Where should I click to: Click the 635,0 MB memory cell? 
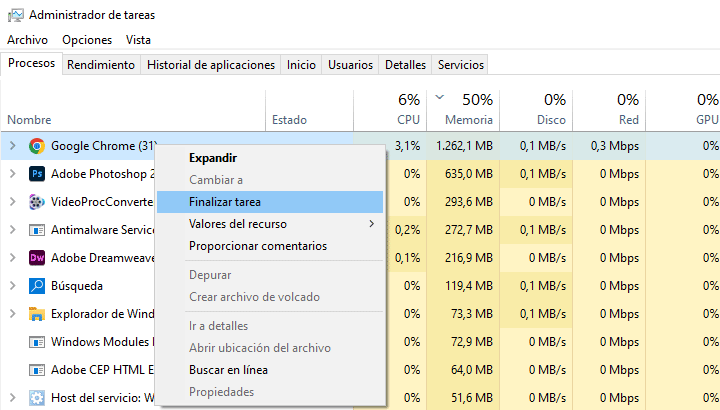click(x=463, y=174)
